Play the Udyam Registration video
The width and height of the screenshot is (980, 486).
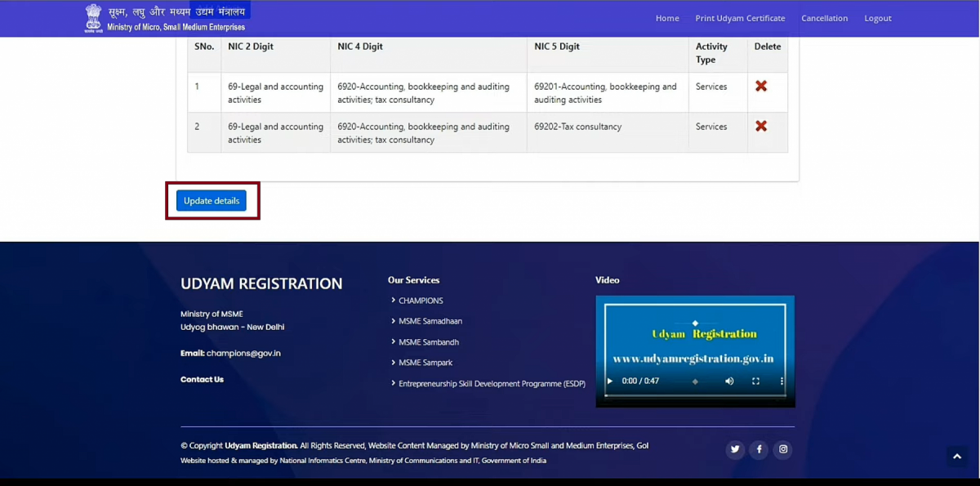(608, 381)
